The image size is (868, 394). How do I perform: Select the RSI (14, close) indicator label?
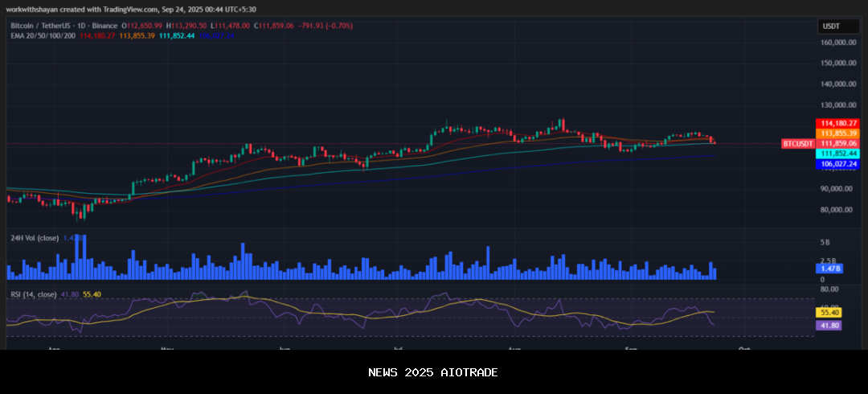point(34,294)
